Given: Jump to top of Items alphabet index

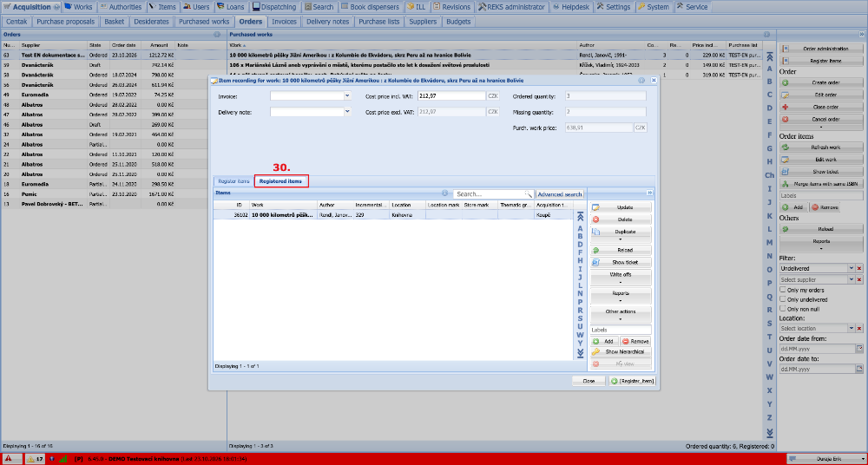Looking at the screenshot, I should pyautogui.click(x=580, y=218).
